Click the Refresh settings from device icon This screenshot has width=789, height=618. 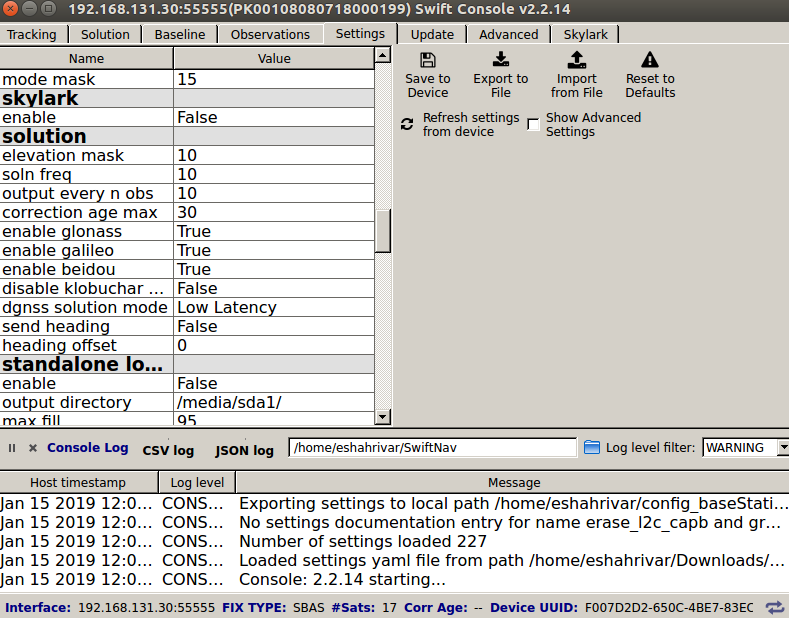pyautogui.click(x=407, y=125)
